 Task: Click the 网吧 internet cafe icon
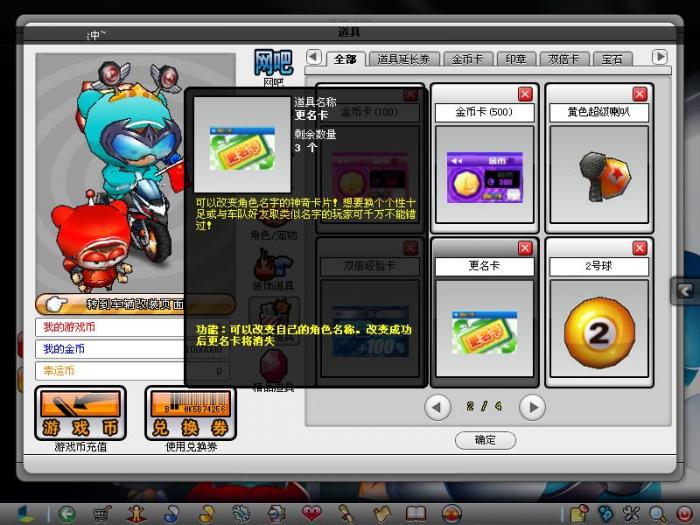click(273, 68)
